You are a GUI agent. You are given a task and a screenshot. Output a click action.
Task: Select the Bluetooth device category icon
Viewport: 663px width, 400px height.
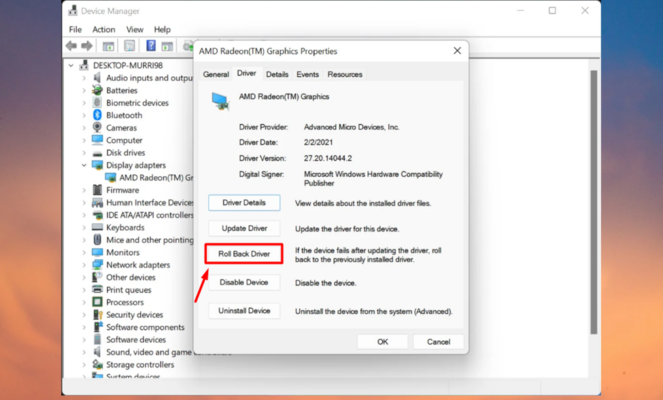[97, 115]
